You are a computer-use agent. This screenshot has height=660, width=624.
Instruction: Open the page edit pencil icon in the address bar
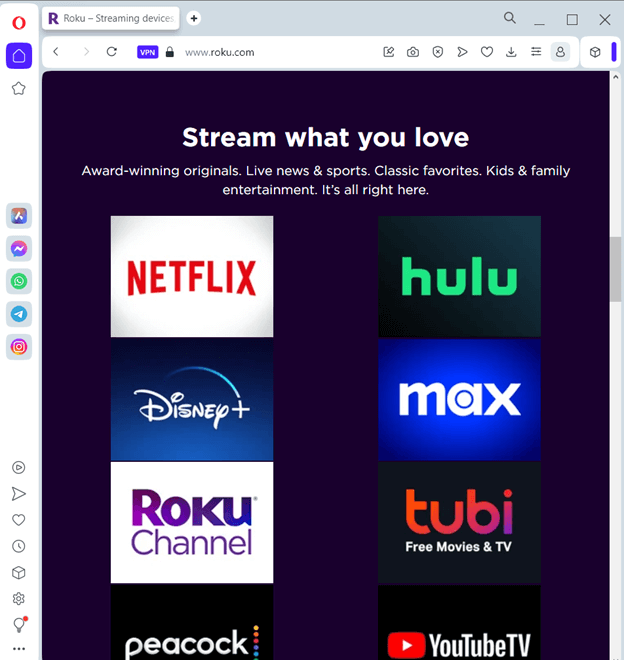point(389,52)
